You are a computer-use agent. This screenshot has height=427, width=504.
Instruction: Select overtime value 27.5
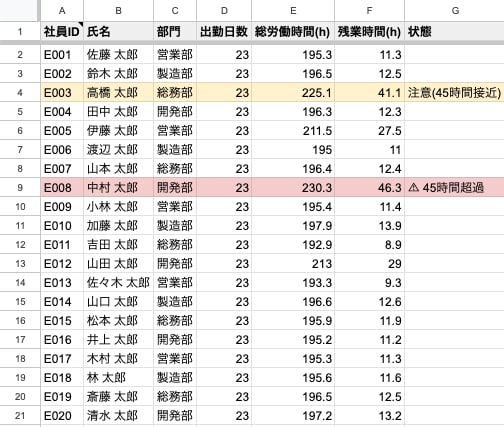pos(369,130)
